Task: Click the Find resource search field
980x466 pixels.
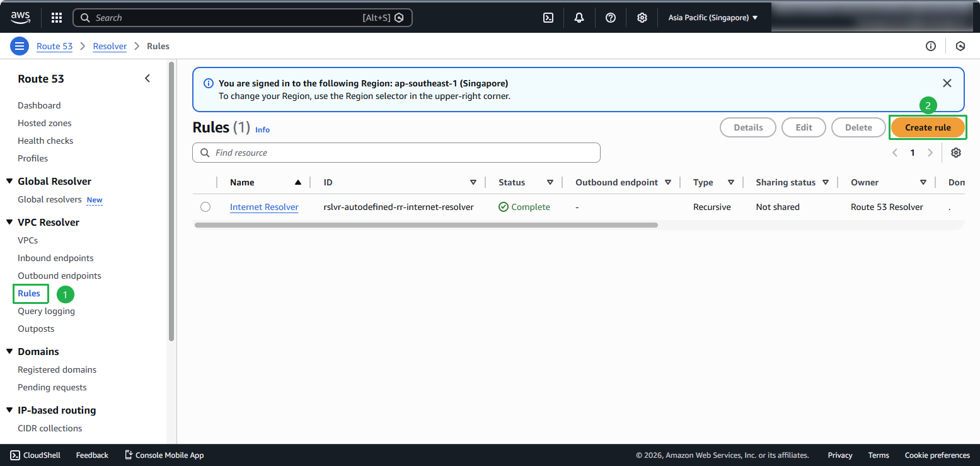Action: 397,153
